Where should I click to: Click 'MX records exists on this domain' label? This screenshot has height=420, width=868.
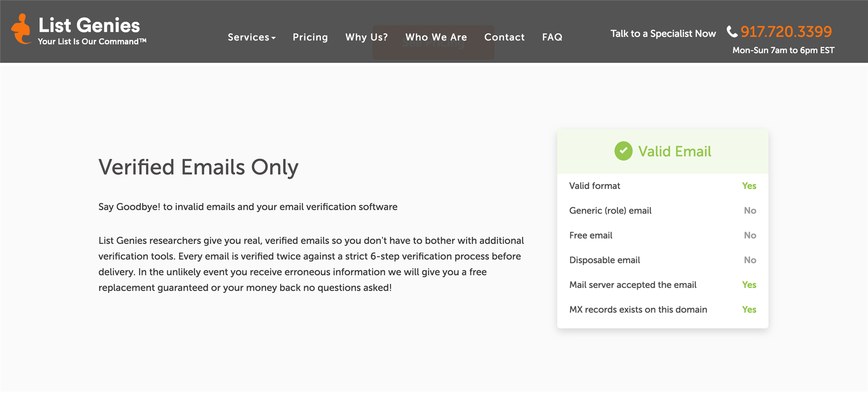638,309
